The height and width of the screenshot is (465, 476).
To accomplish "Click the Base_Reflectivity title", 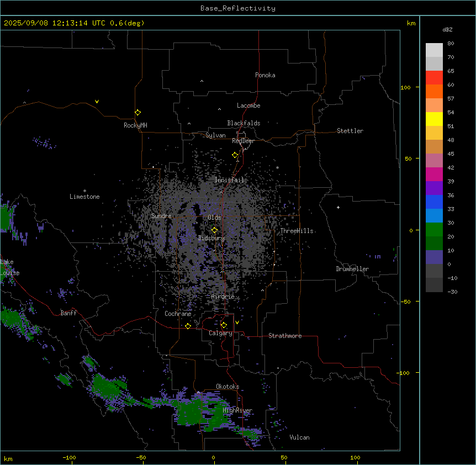I will pos(238,8).
